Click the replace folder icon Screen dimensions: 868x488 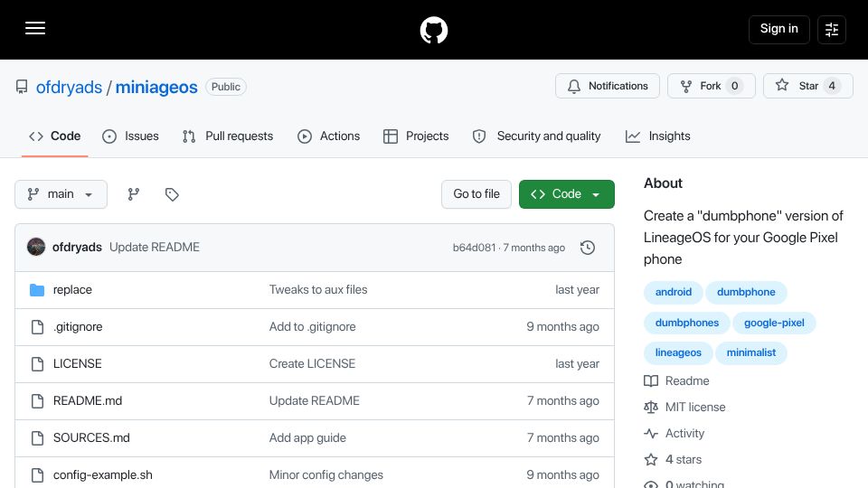(x=37, y=289)
